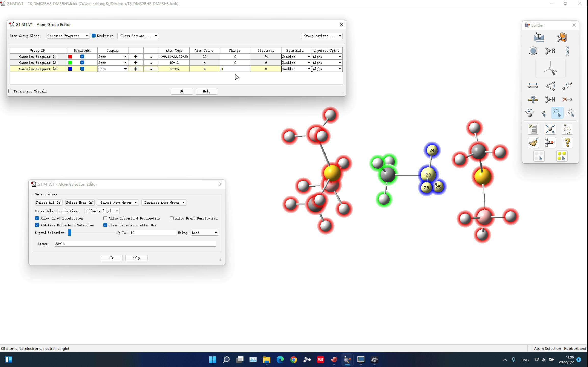Open Spin Mult dropdown for Gaussian Fragment 3
The width and height of the screenshot is (588, 367).
pos(308,69)
